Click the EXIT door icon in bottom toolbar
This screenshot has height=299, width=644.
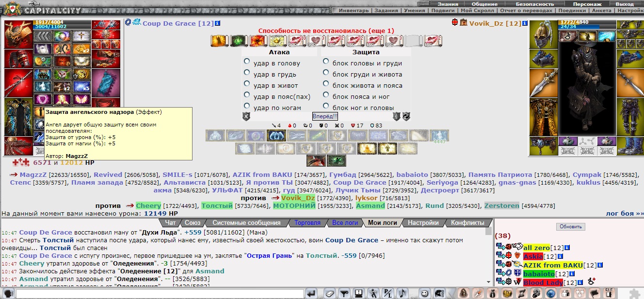point(609,293)
